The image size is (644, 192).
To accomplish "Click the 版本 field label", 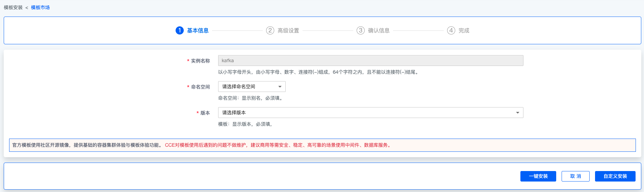I will click(205, 113).
